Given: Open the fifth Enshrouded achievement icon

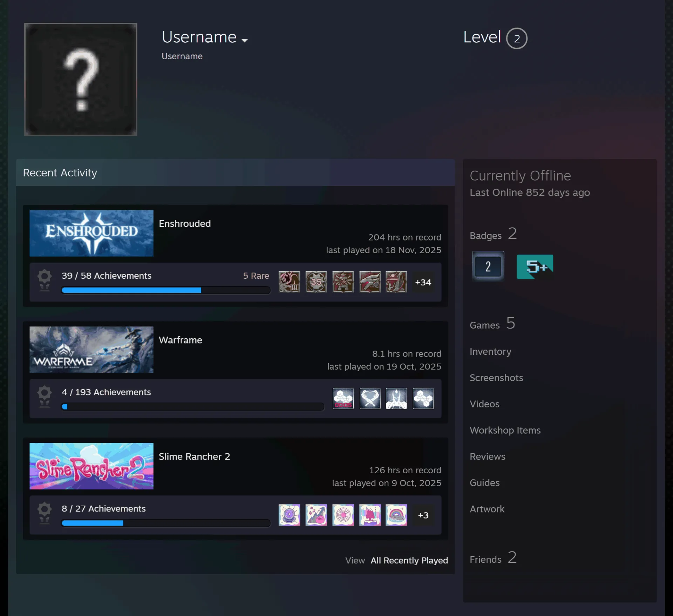Looking at the screenshot, I should 396,282.
